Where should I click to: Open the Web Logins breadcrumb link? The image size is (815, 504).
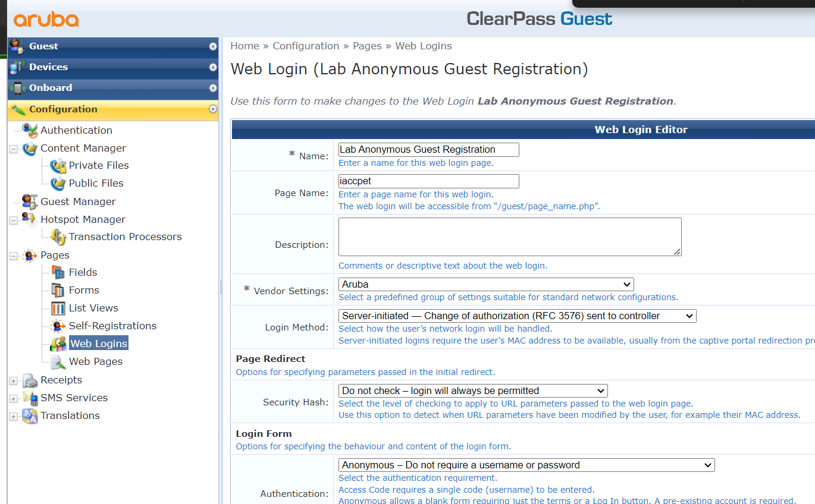[424, 46]
